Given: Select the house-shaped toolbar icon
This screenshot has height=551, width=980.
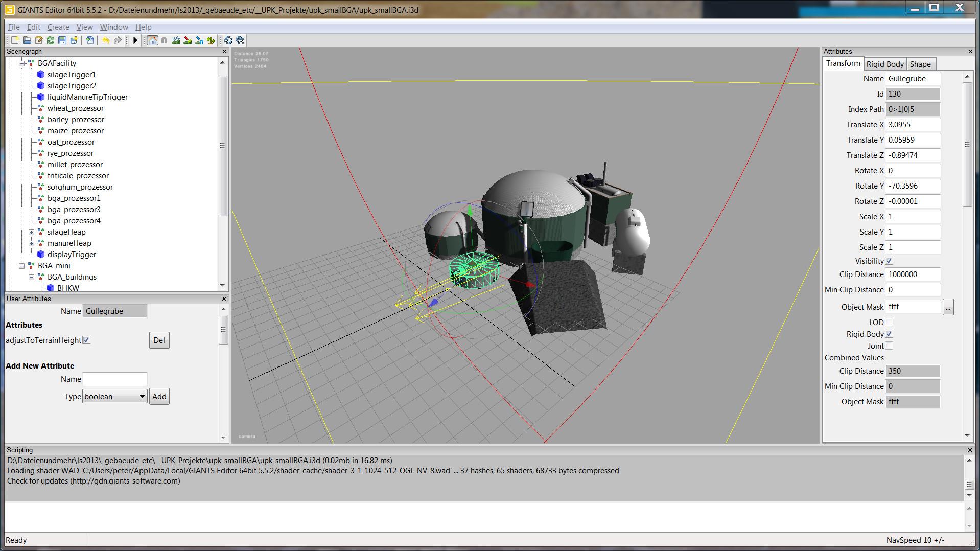Looking at the screenshot, I should (x=152, y=40).
